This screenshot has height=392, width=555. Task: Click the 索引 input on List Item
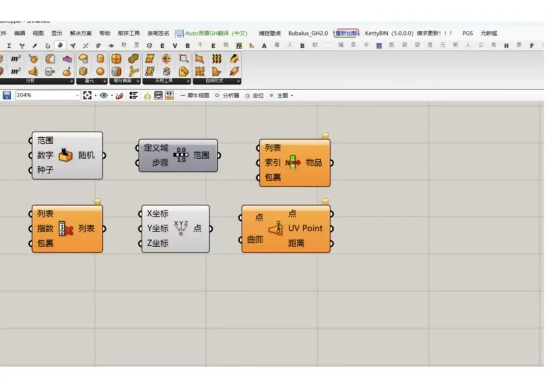pyautogui.click(x=273, y=162)
